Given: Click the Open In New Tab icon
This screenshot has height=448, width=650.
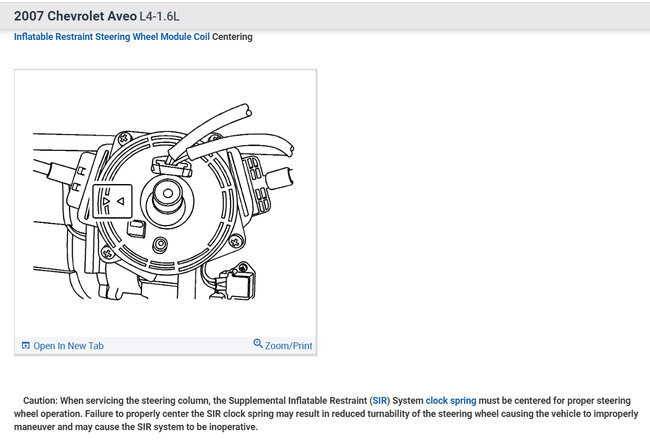Looking at the screenshot, I should [26, 346].
